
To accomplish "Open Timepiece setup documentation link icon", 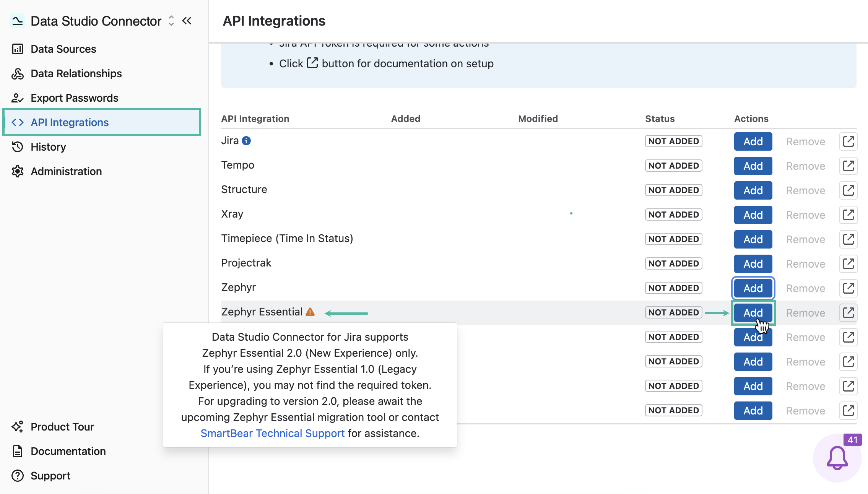I will [848, 239].
